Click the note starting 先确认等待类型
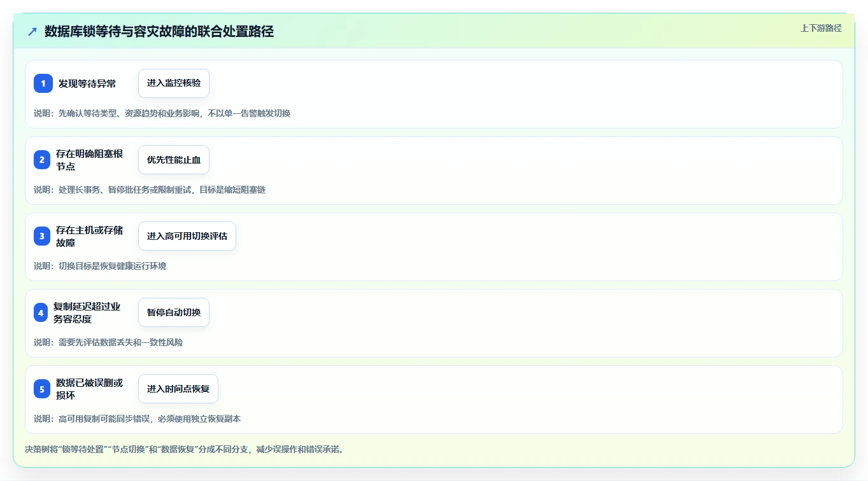The image size is (868, 481). pos(162,113)
